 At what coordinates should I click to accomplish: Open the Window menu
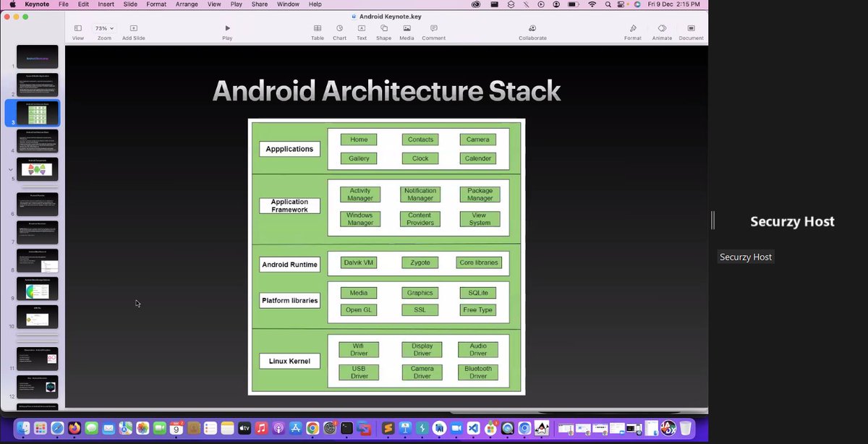pos(288,4)
